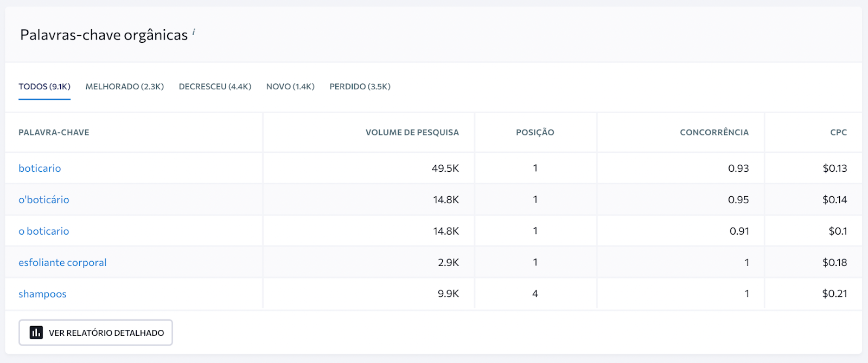Open the esfoliante corporal keyword link
This screenshot has width=868, height=363.
[62, 263]
